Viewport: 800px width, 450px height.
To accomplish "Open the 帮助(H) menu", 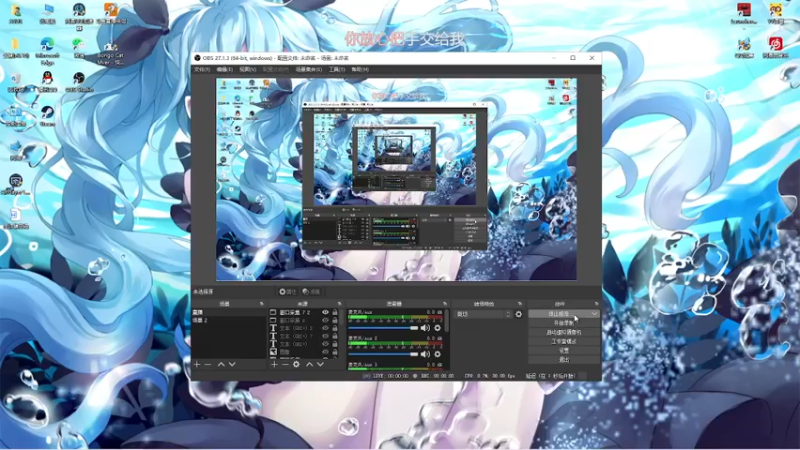I will point(360,69).
